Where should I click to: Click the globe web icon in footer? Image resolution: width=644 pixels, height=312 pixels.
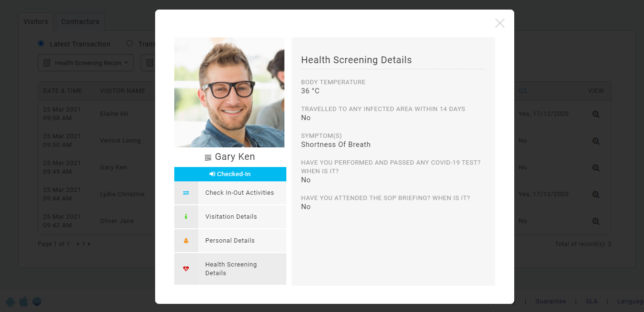click(37, 301)
